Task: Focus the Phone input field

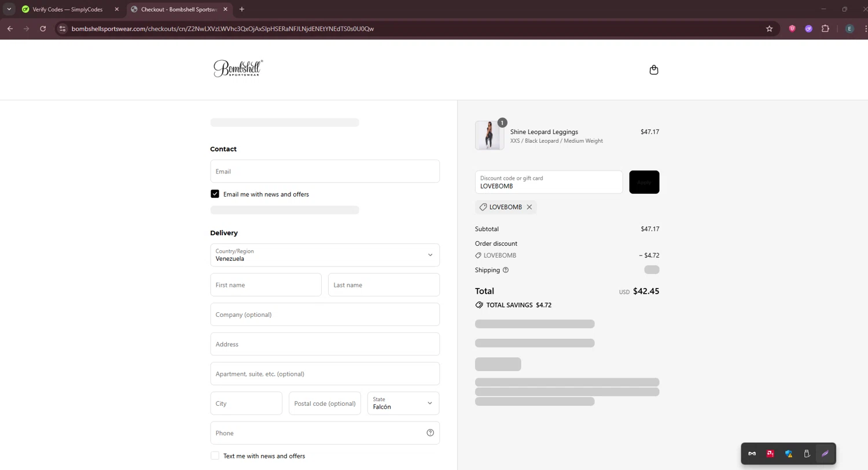Action: coord(325,433)
